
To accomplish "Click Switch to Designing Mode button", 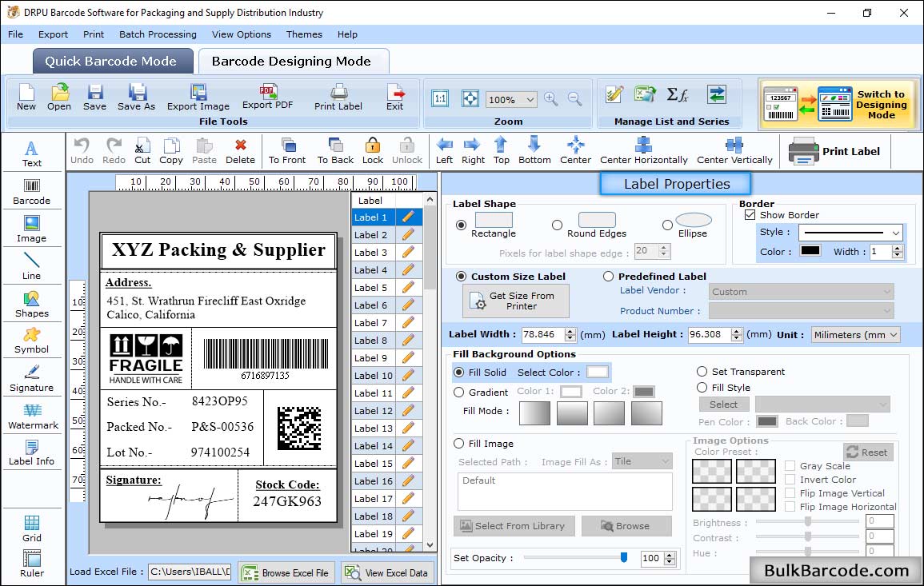I will (838, 104).
